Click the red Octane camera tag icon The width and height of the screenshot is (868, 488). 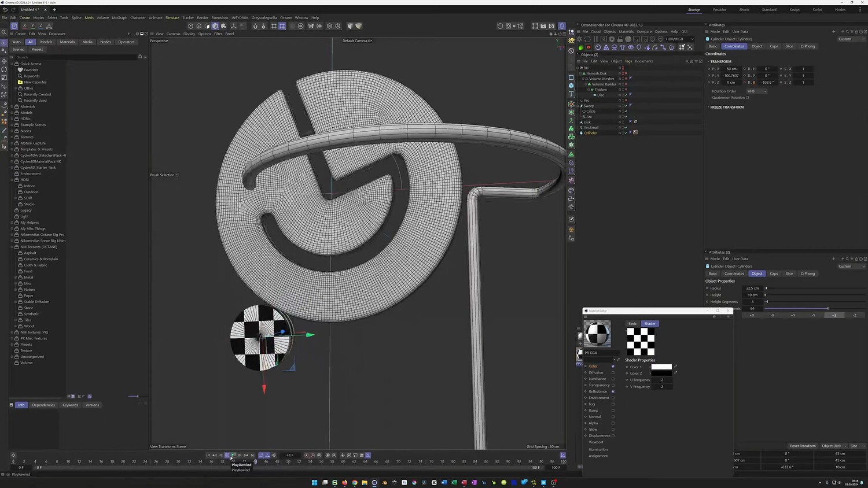(x=589, y=47)
